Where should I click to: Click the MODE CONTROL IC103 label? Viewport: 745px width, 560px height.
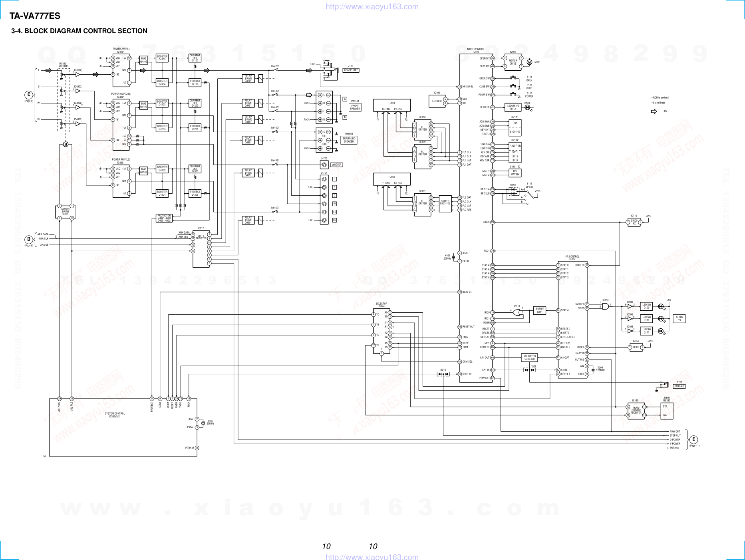coord(476,50)
